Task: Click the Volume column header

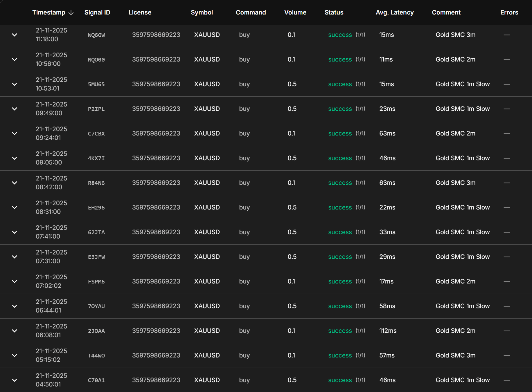Action: pos(295,12)
